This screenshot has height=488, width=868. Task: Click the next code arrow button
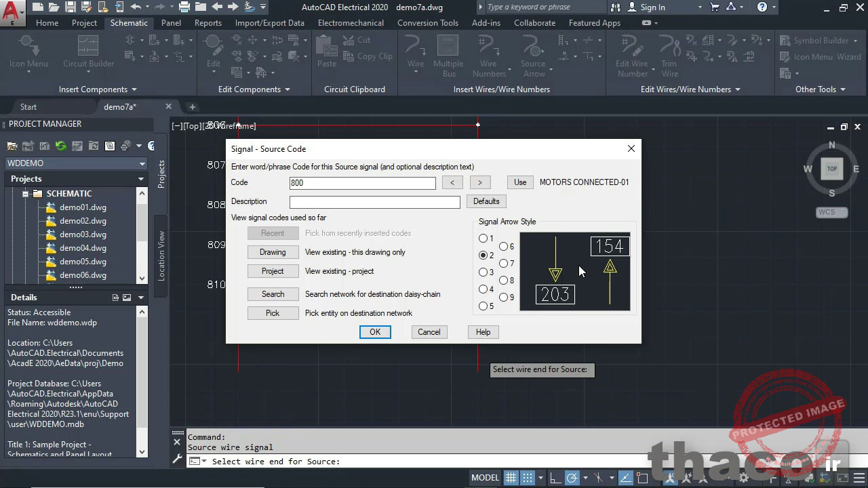click(479, 182)
